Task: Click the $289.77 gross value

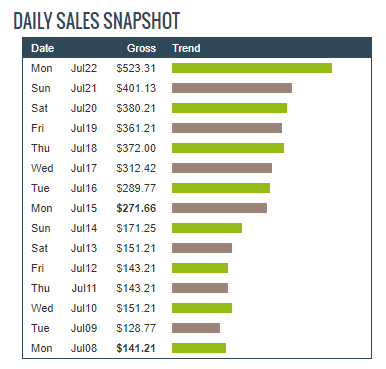Action: [136, 188]
